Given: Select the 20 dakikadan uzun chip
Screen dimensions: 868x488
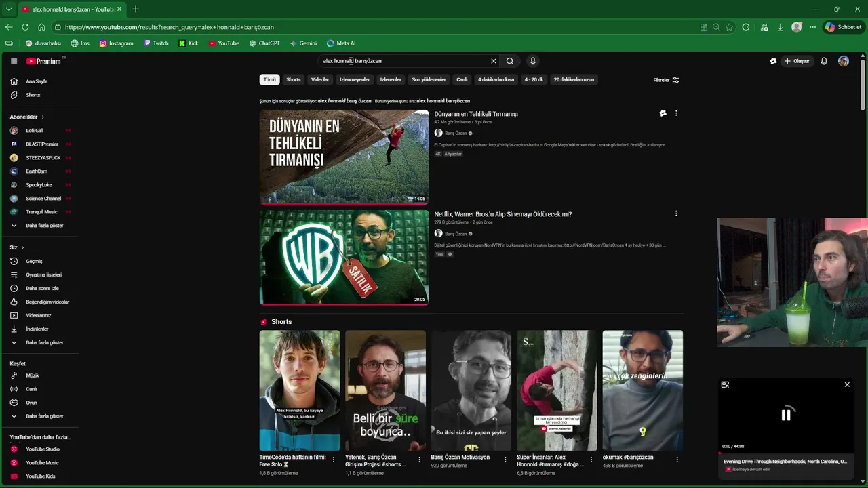Looking at the screenshot, I should click(574, 79).
